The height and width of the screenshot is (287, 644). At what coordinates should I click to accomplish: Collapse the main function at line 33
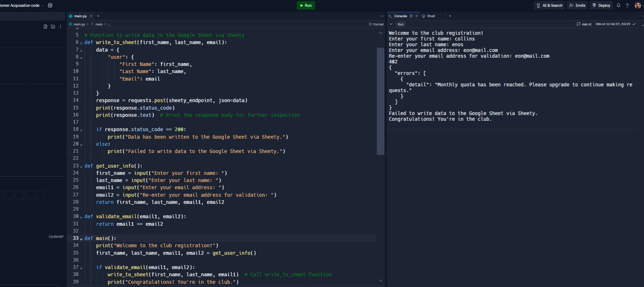[x=81, y=239]
